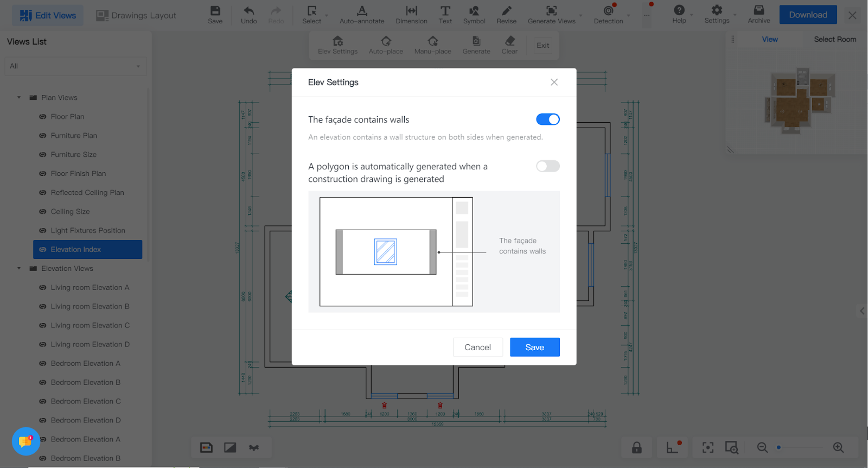Switch to Select Room tab
868x468 pixels.
pyautogui.click(x=834, y=39)
